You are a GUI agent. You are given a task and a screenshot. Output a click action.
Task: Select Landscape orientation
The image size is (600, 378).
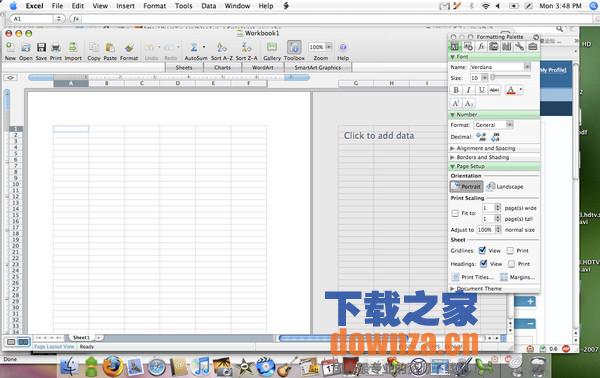505,186
